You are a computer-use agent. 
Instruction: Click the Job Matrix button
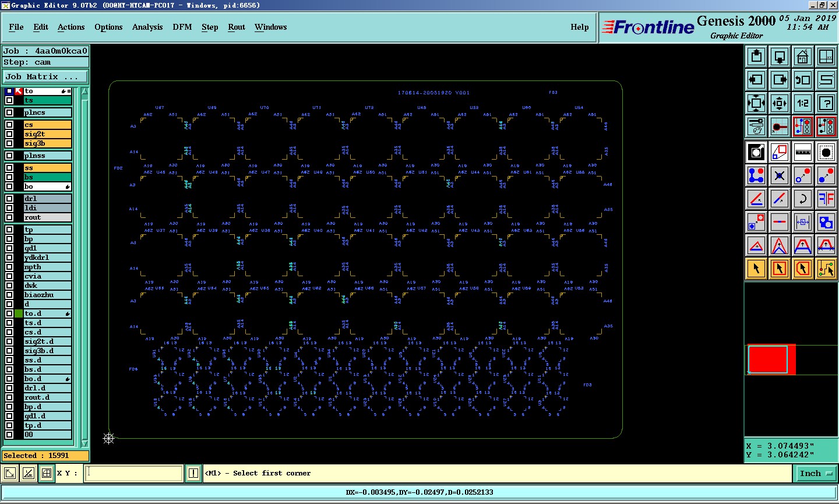[45, 76]
